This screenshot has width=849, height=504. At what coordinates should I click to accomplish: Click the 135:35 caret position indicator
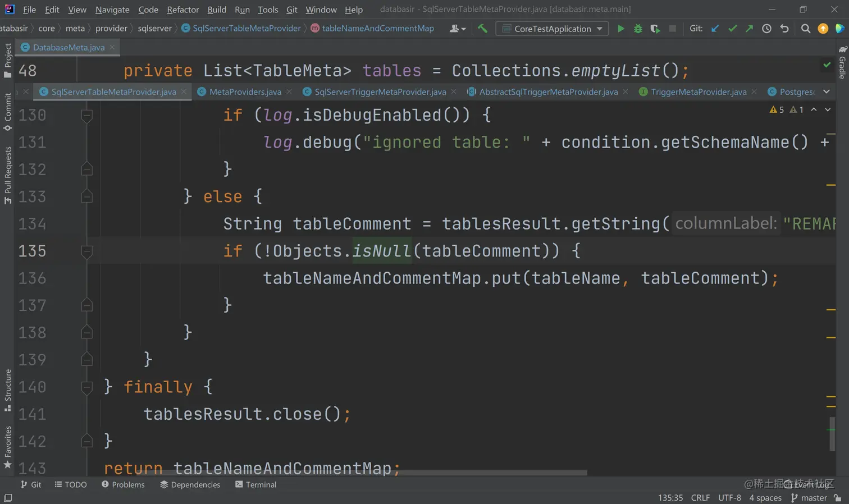(670, 498)
